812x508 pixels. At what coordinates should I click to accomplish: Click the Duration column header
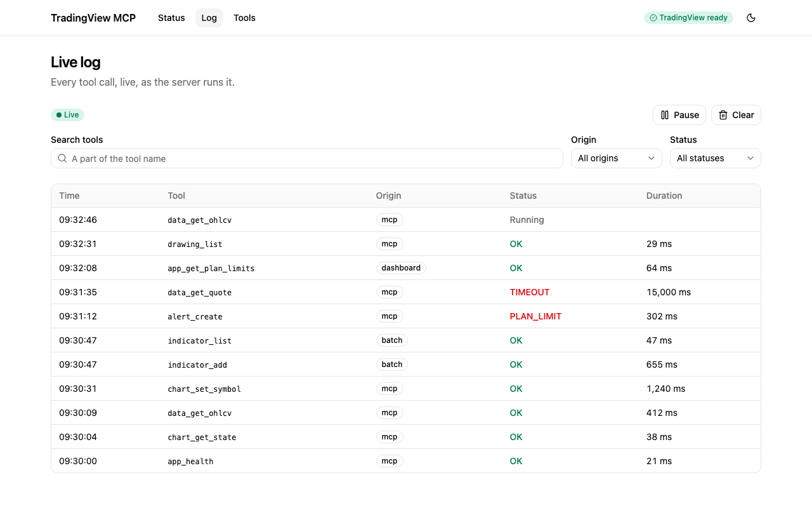tap(664, 196)
